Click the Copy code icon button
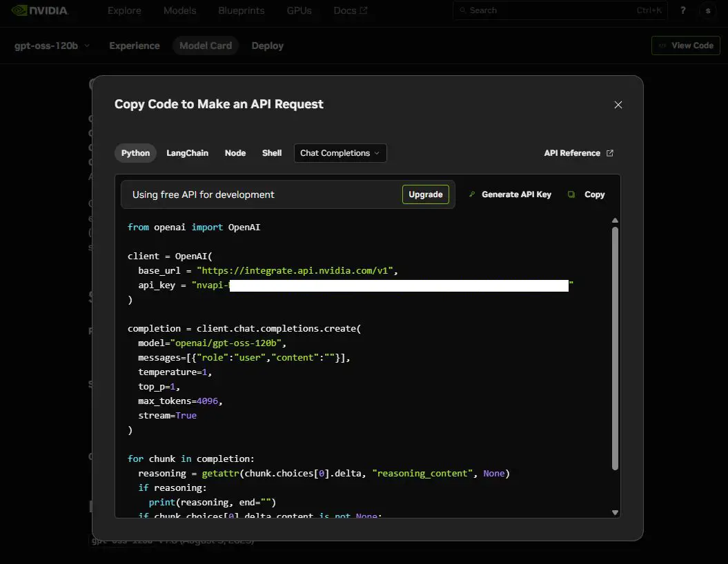 click(586, 194)
